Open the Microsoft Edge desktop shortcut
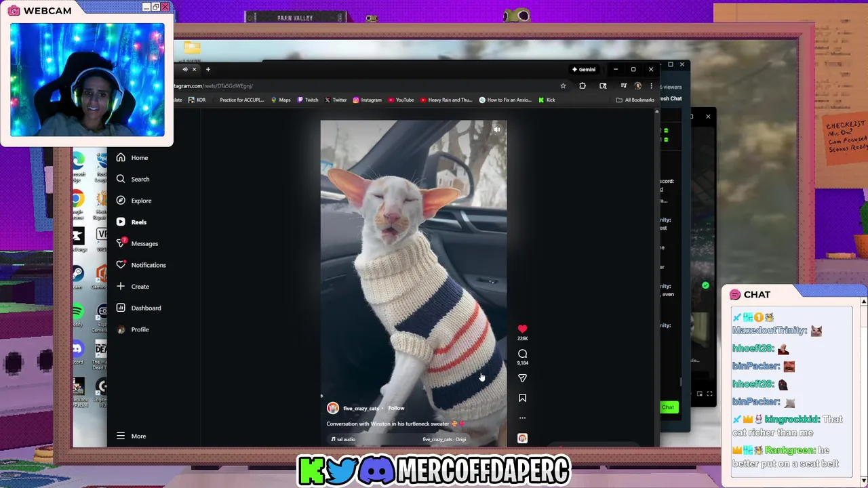This screenshot has height=488, width=868. [78, 163]
